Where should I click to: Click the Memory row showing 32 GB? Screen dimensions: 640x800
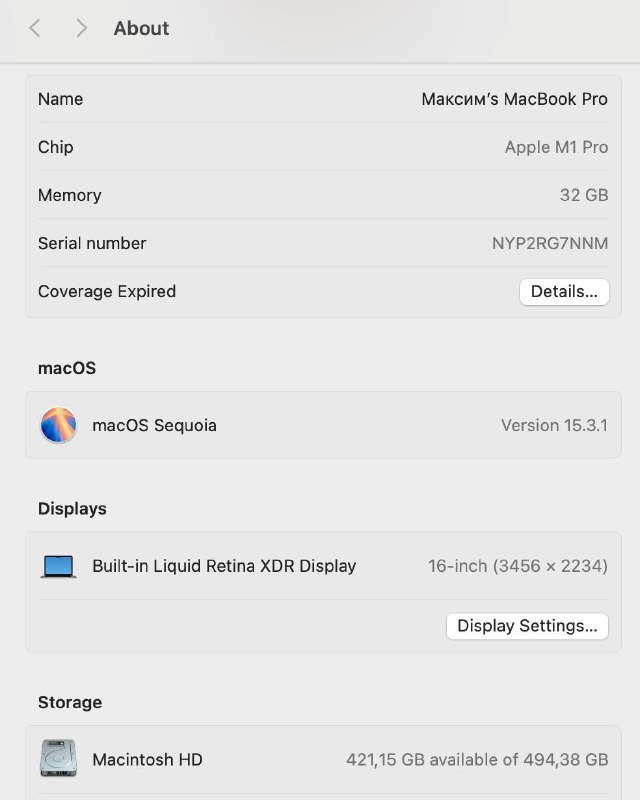(x=320, y=195)
